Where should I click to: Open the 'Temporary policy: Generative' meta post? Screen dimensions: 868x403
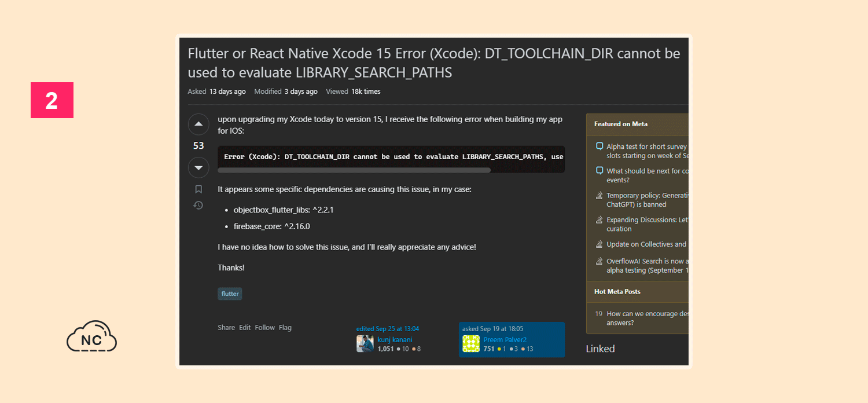pyautogui.click(x=647, y=200)
